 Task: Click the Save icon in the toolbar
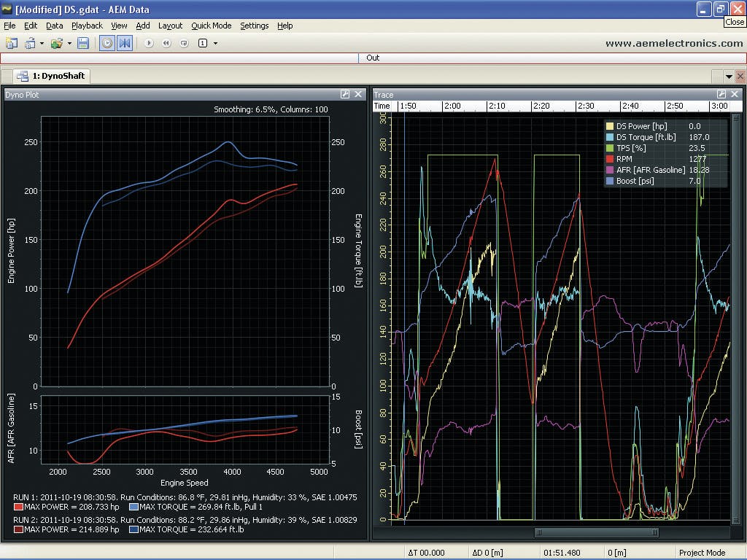83,44
